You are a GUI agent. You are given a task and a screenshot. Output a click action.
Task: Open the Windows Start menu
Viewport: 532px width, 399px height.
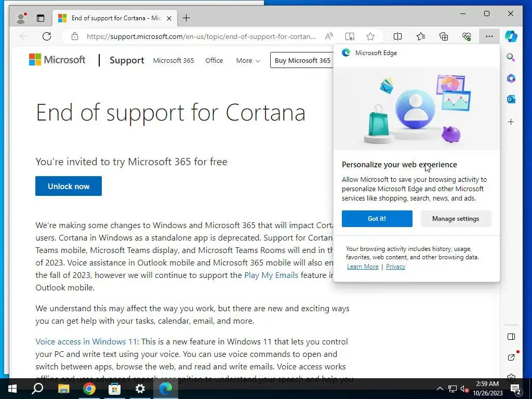[x=12, y=389]
